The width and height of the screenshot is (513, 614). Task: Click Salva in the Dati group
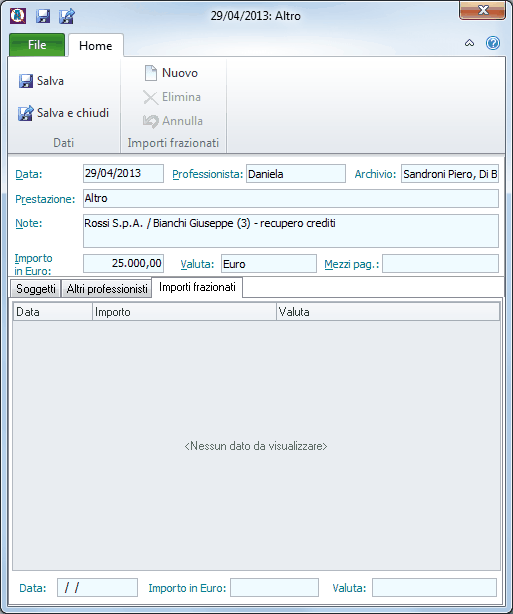tap(41, 81)
